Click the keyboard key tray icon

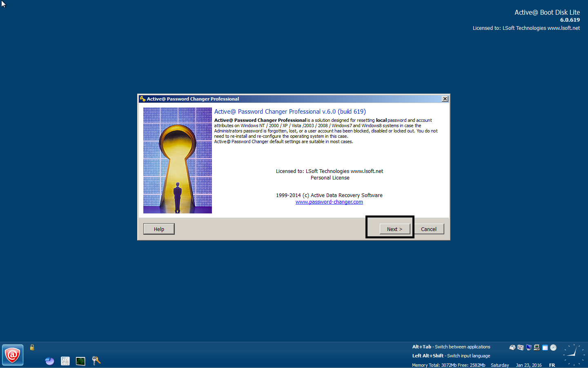(x=512, y=348)
